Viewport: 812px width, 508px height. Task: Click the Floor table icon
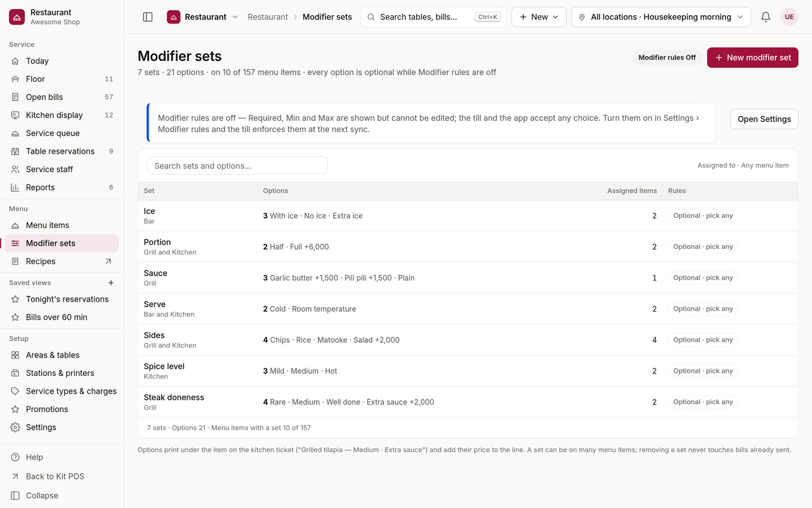point(15,79)
